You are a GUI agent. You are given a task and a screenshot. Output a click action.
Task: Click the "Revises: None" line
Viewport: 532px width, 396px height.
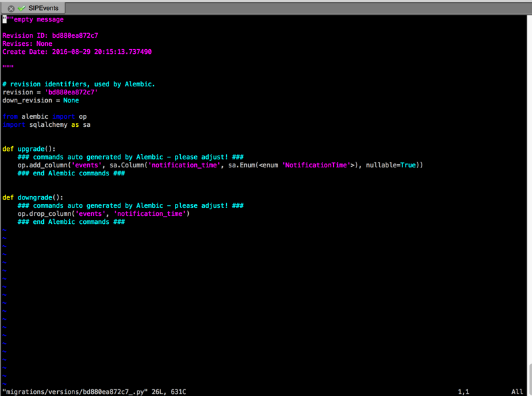[27, 44]
